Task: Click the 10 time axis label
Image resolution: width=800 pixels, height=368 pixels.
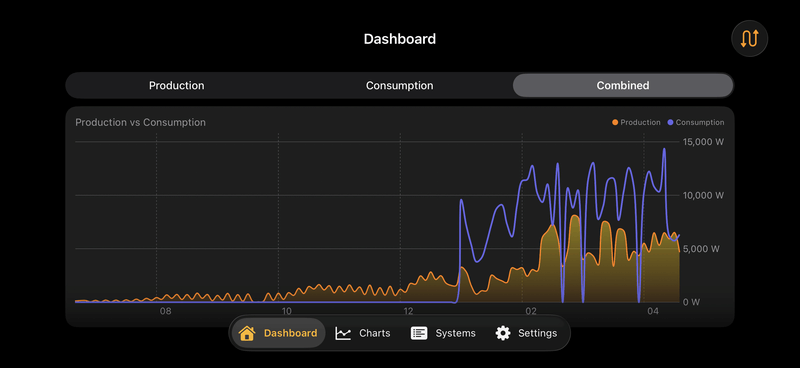Action: (x=286, y=311)
